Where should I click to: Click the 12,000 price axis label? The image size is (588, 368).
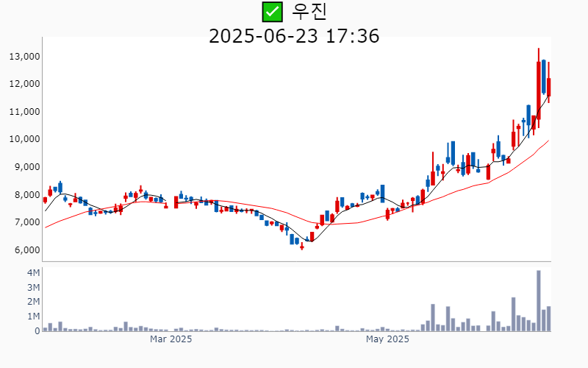point(24,84)
